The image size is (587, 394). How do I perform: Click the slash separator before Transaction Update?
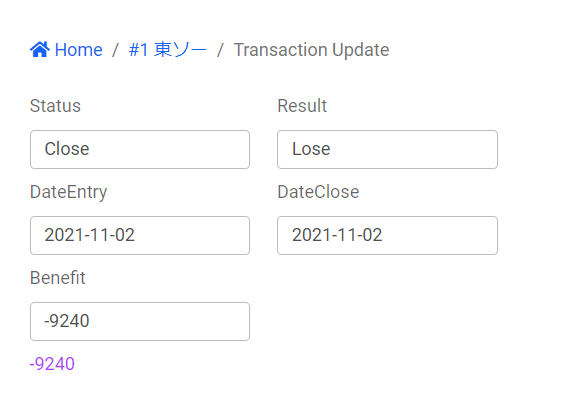coord(220,50)
